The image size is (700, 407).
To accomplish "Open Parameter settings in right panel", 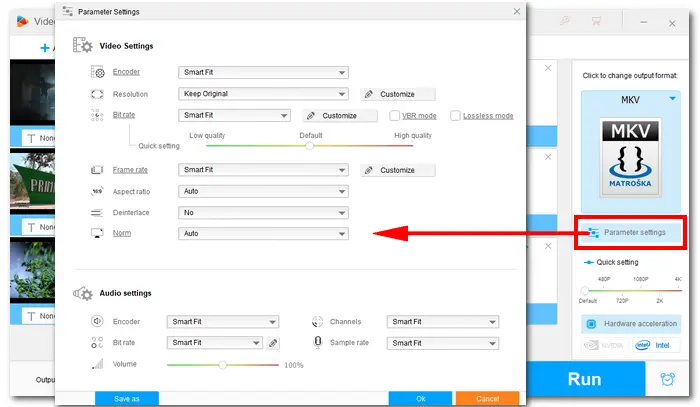I will [630, 232].
